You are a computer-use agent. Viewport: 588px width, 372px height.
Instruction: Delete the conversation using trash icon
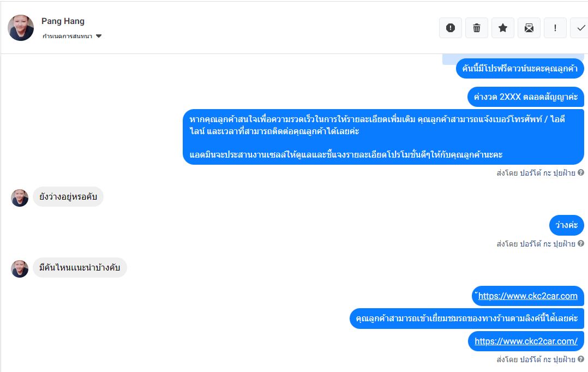click(477, 28)
